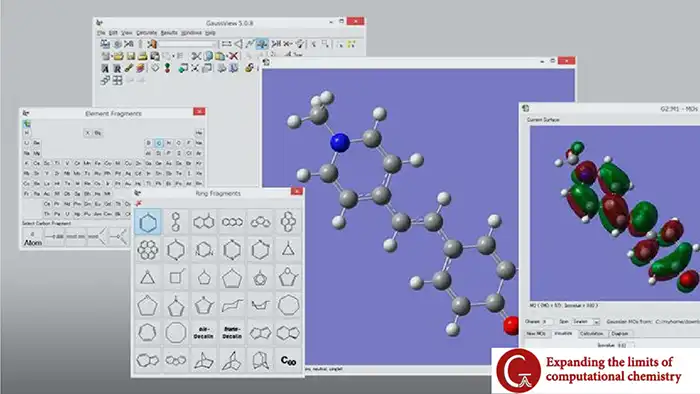Toggle the Carbon element in periodic table

click(x=158, y=143)
